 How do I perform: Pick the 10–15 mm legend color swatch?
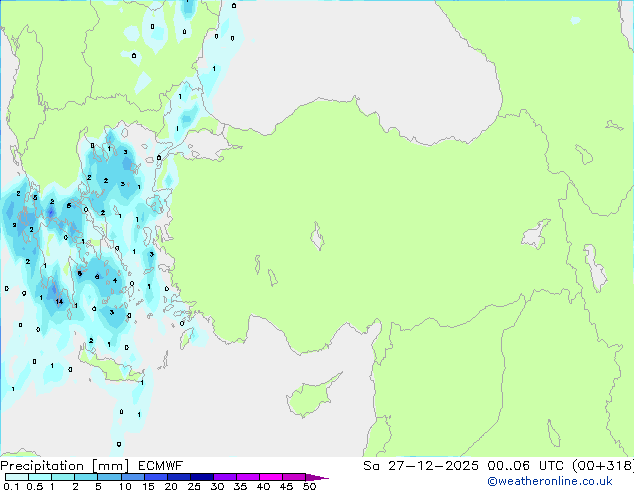click(133, 477)
